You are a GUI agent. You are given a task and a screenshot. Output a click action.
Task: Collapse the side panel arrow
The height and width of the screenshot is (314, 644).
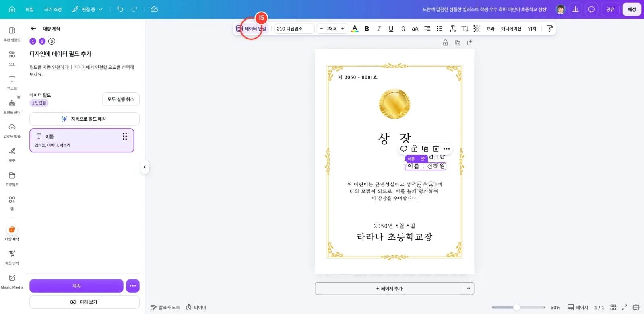click(x=145, y=167)
